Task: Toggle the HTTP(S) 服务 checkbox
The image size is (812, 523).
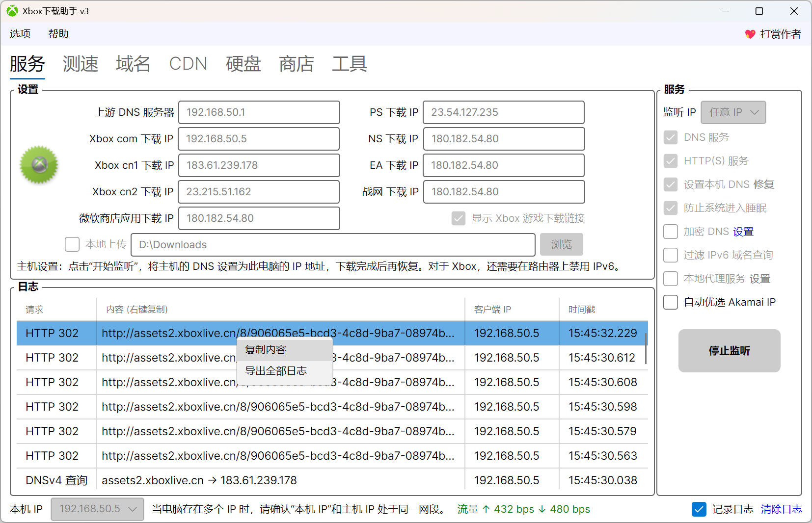Action: [671, 161]
